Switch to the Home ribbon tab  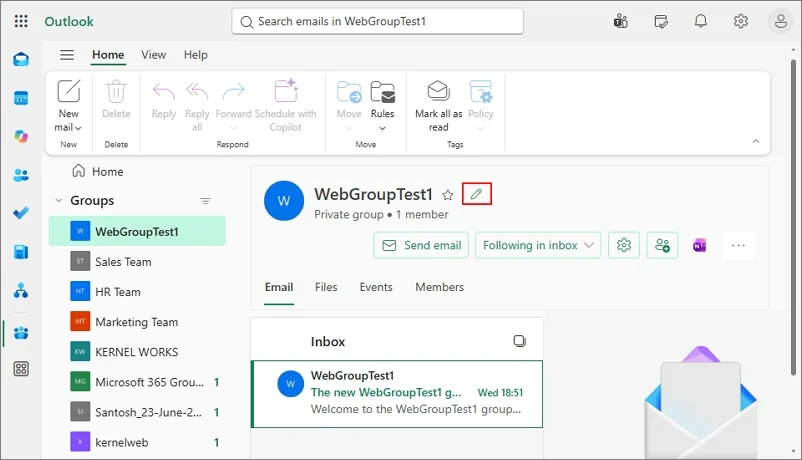click(x=108, y=55)
